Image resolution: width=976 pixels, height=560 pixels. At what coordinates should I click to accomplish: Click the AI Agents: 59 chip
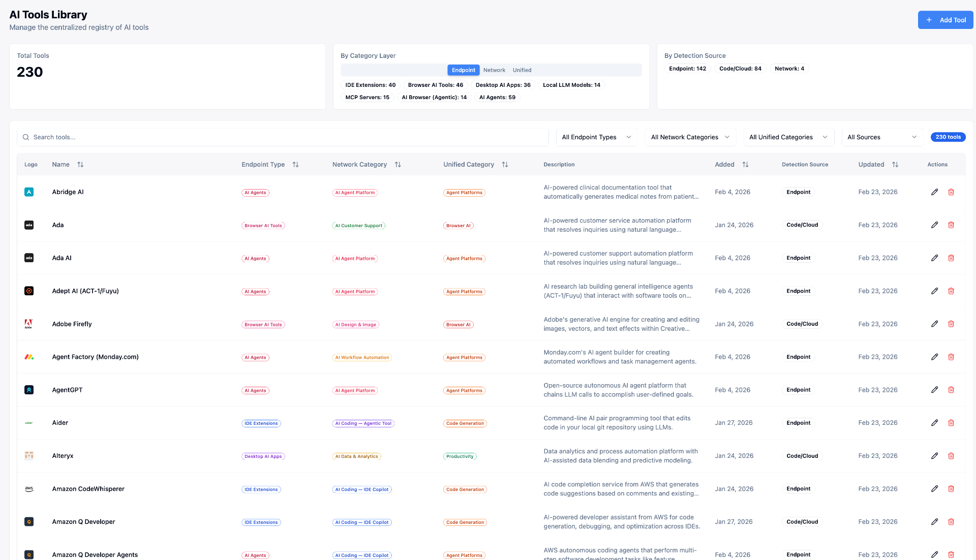(497, 98)
